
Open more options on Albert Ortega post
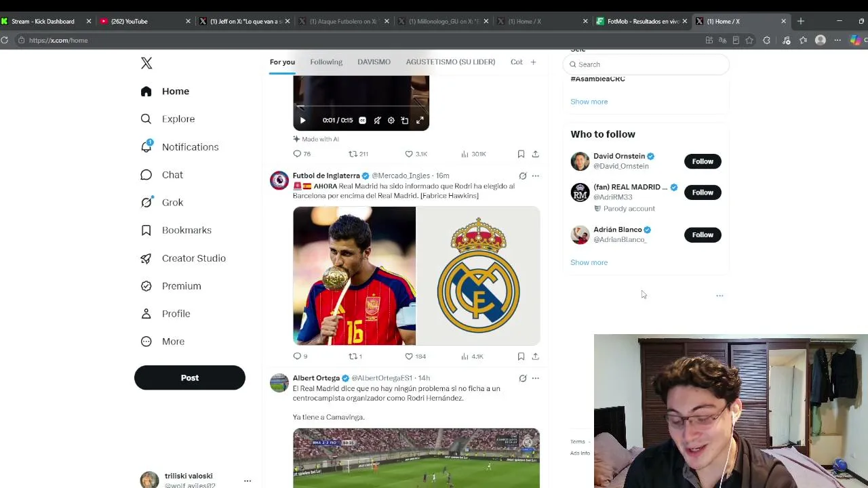click(x=535, y=378)
